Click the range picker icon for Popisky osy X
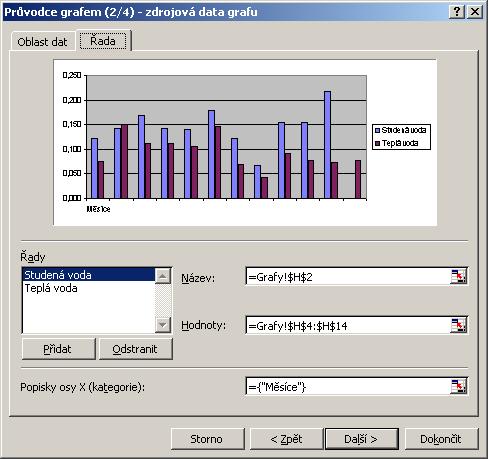Image resolution: width=488 pixels, height=459 pixels. click(x=458, y=387)
